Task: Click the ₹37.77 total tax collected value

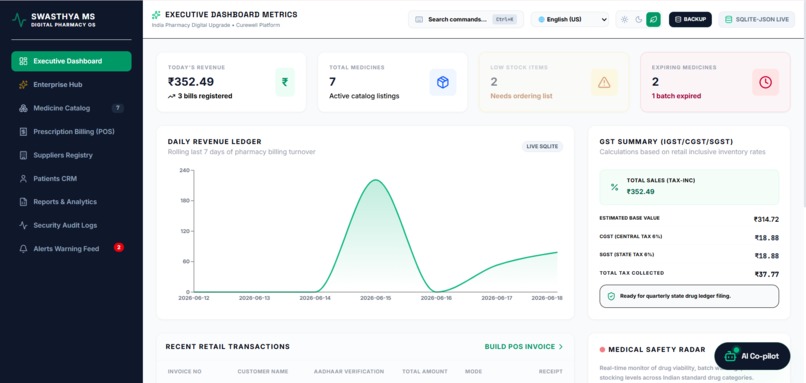Action: [767, 275]
